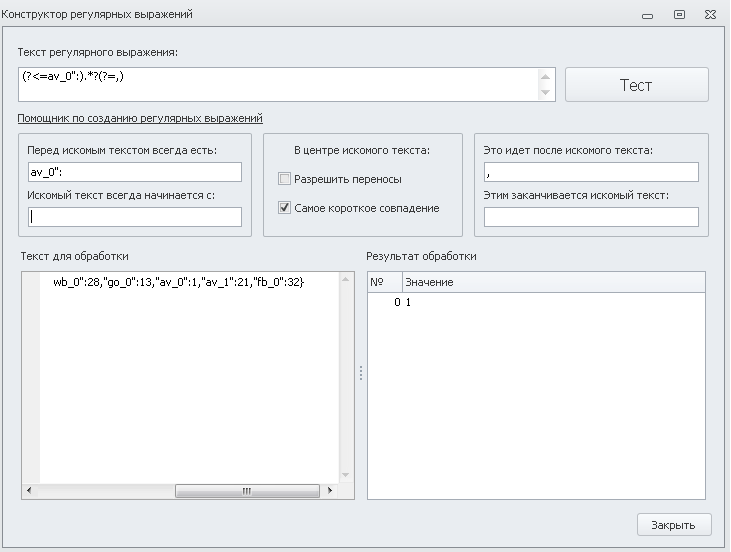Click the regex field scroll up arrow
Screen dimensions: 731x552
coord(545,76)
